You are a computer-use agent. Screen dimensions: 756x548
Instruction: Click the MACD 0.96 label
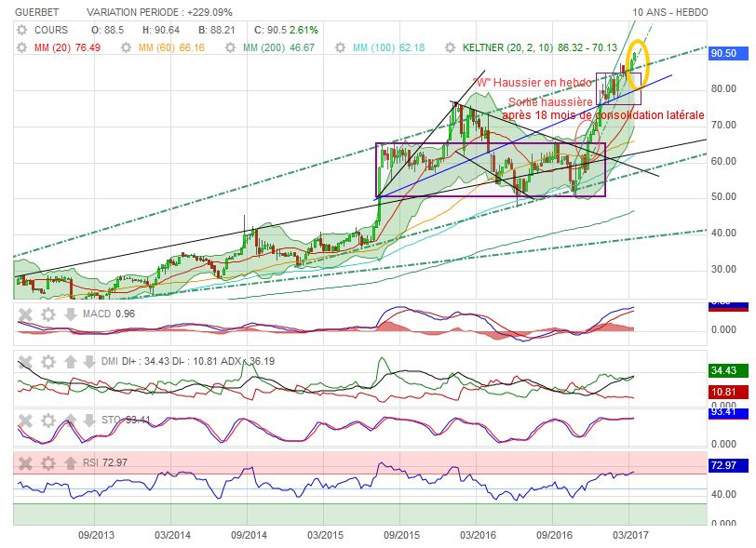(109, 314)
